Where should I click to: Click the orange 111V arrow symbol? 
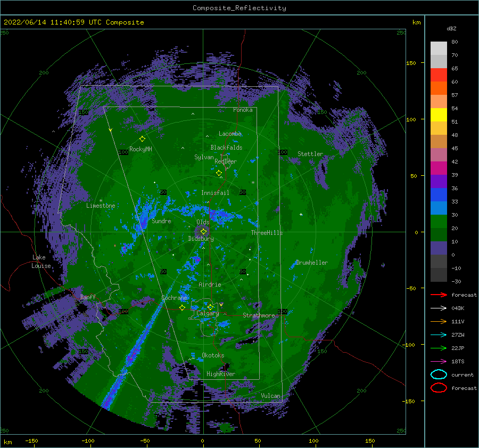coord(439,321)
